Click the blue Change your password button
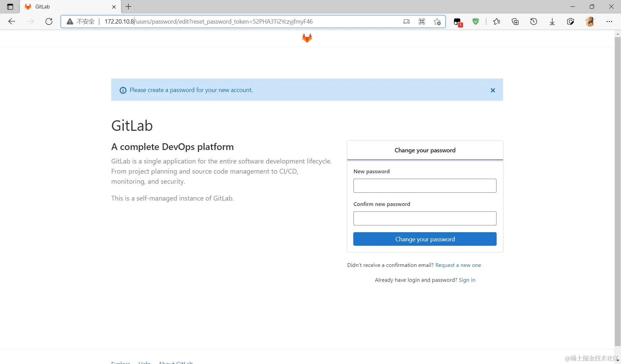The height and width of the screenshot is (364, 621). pyautogui.click(x=425, y=239)
